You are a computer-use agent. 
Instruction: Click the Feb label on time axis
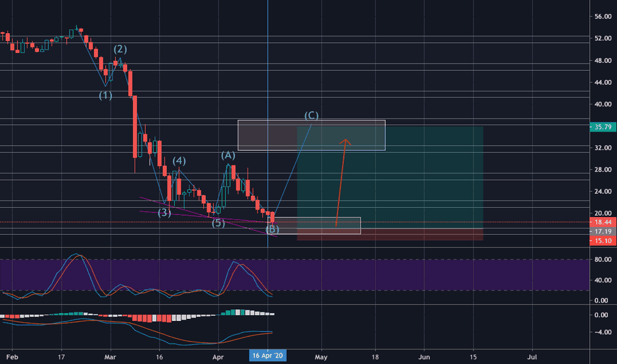pos(12,357)
